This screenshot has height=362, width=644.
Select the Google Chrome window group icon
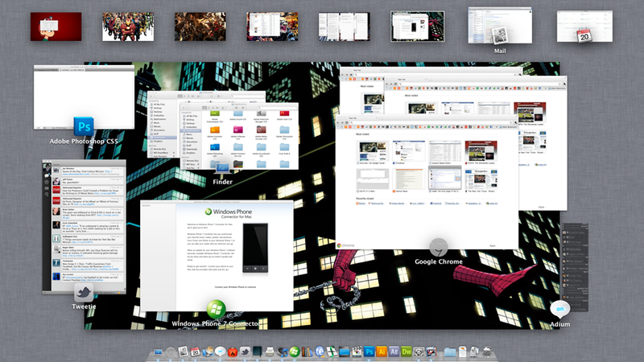[438, 248]
